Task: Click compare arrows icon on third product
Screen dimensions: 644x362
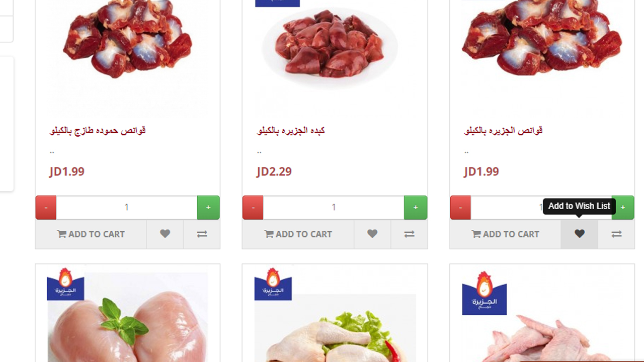Action: [x=616, y=234]
